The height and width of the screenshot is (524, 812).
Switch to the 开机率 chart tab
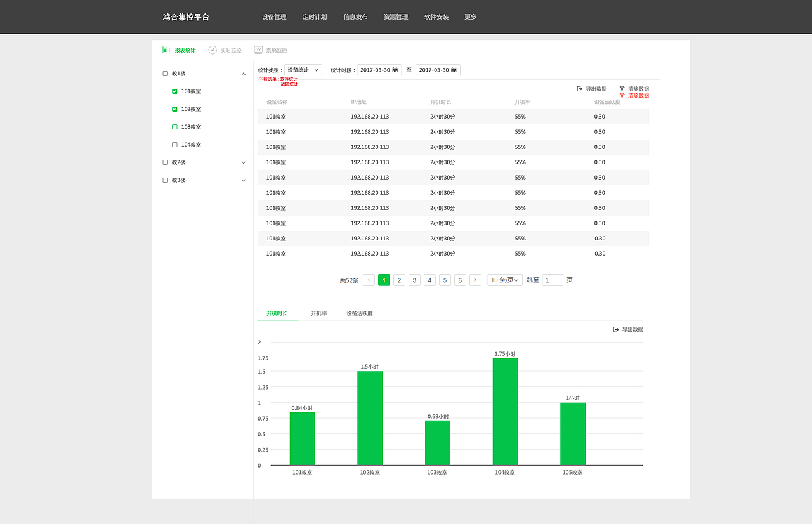[x=318, y=313]
